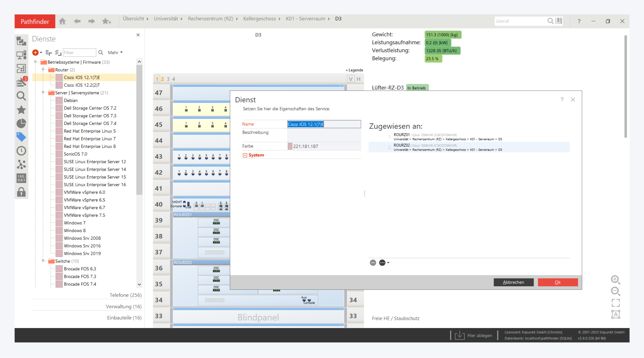Viewport: 644px width, 358px height.
Task: Expand the System section
Action: [245, 155]
